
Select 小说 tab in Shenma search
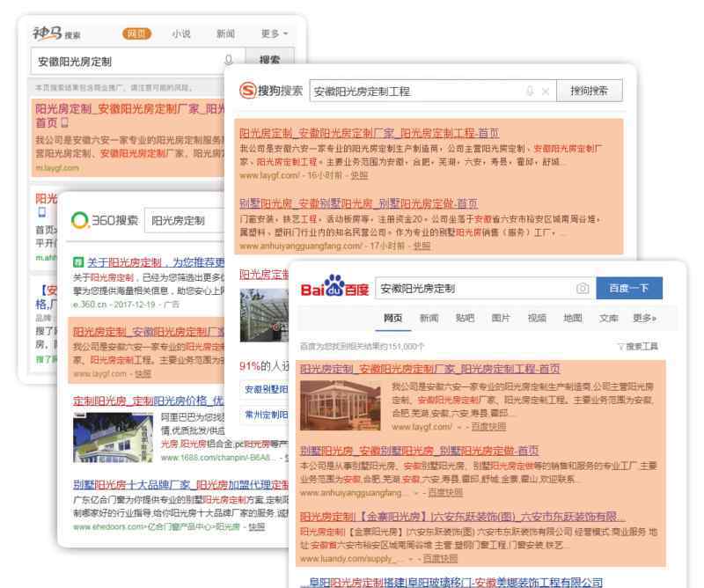pyautogui.click(x=181, y=33)
